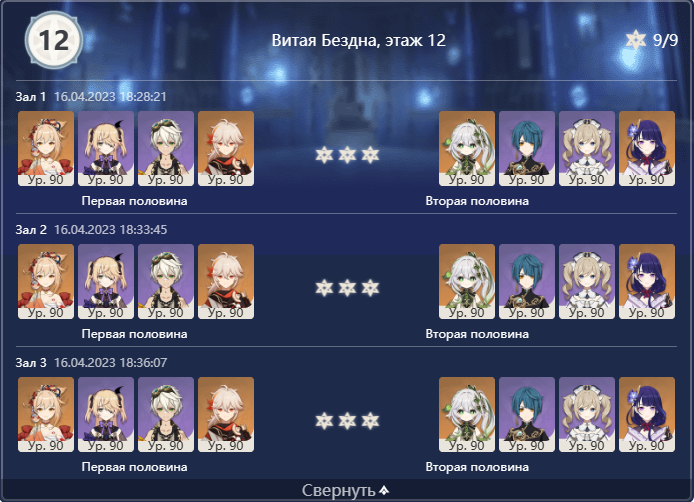Open Kazuha card in Зал 1

point(226,148)
